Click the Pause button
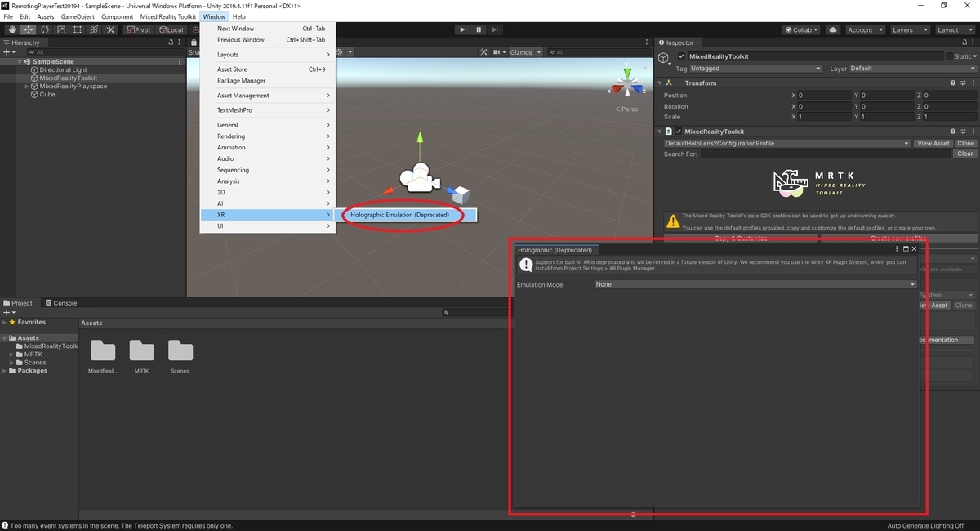 point(479,29)
